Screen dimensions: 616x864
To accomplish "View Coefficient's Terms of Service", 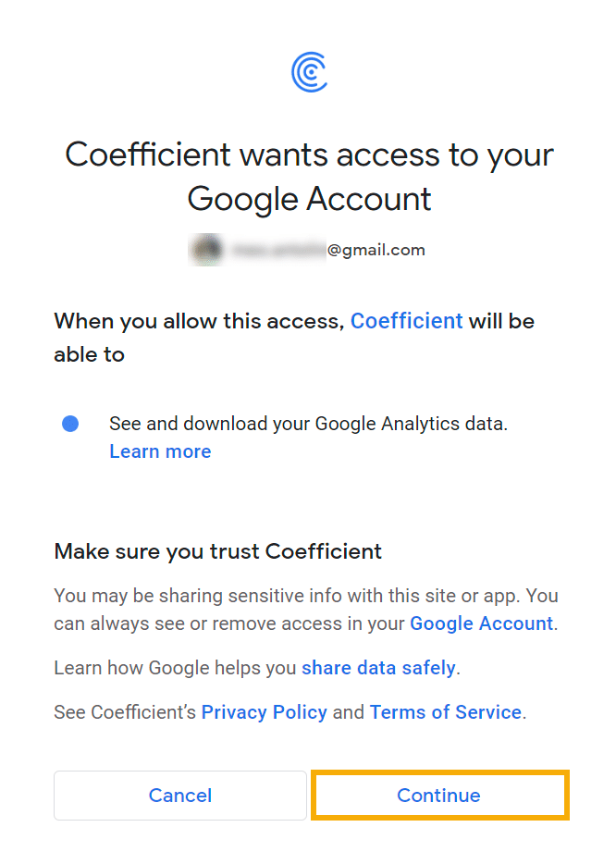I will coord(446,712).
